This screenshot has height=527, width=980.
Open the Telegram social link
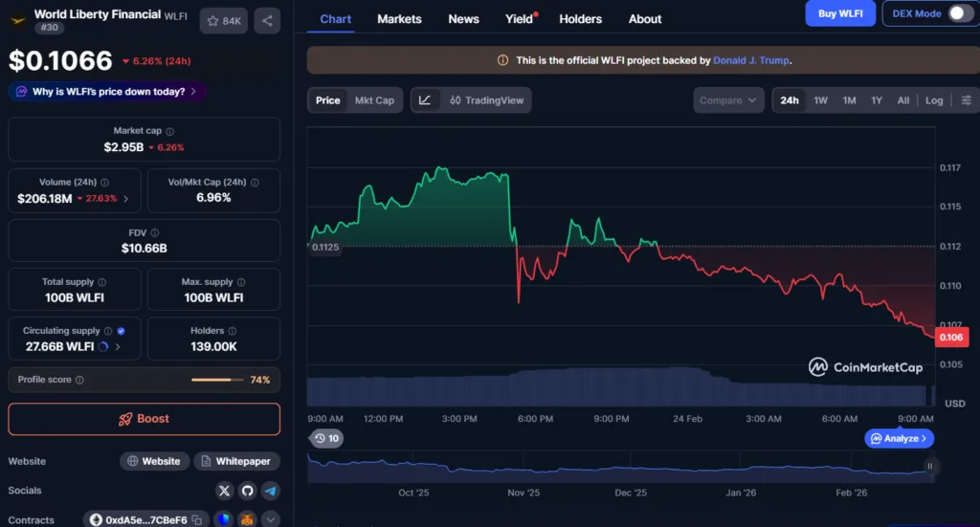pyautogui.click(x=271, y=491)
